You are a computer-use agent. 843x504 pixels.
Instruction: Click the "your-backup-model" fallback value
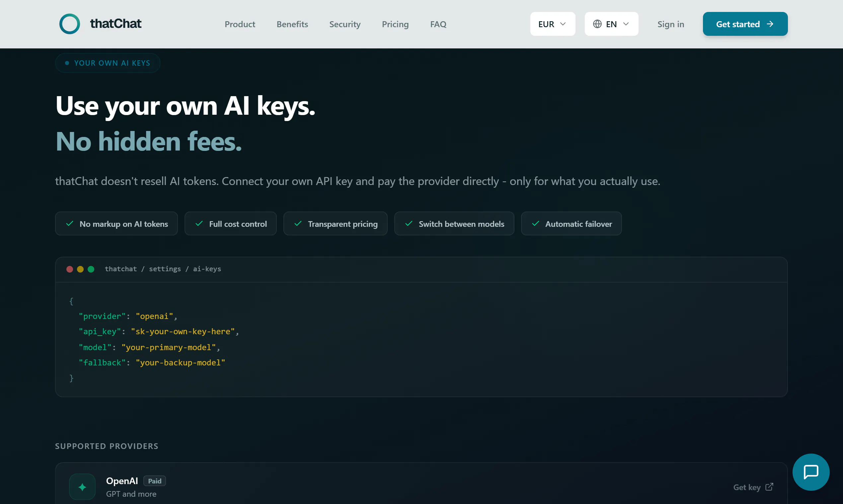[x=181, y=363]
